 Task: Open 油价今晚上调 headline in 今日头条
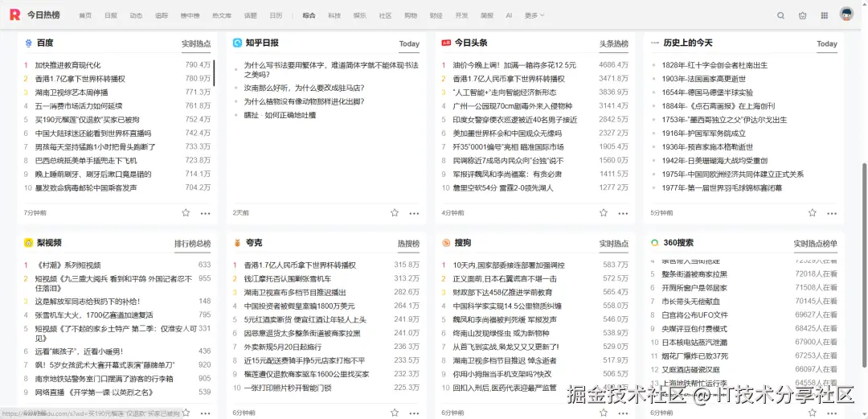(x=514, y=65)
